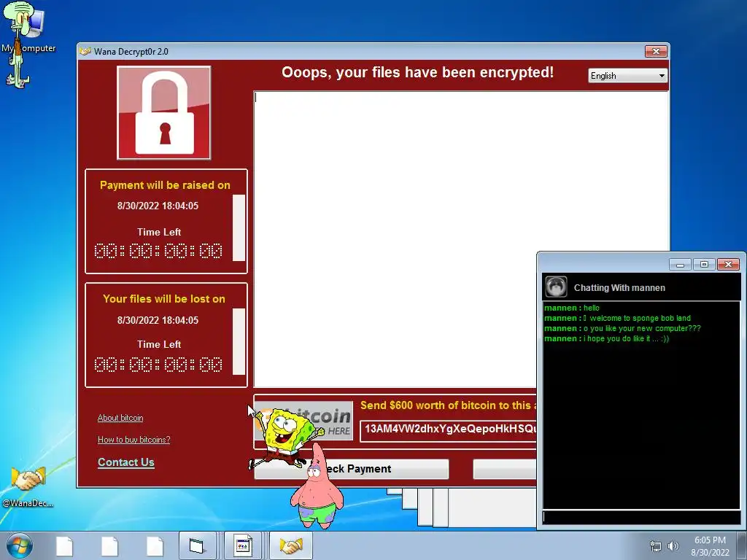Open the About bitcoin link
747x560 pixels.
pyautogui.click(x=120, y=418)
